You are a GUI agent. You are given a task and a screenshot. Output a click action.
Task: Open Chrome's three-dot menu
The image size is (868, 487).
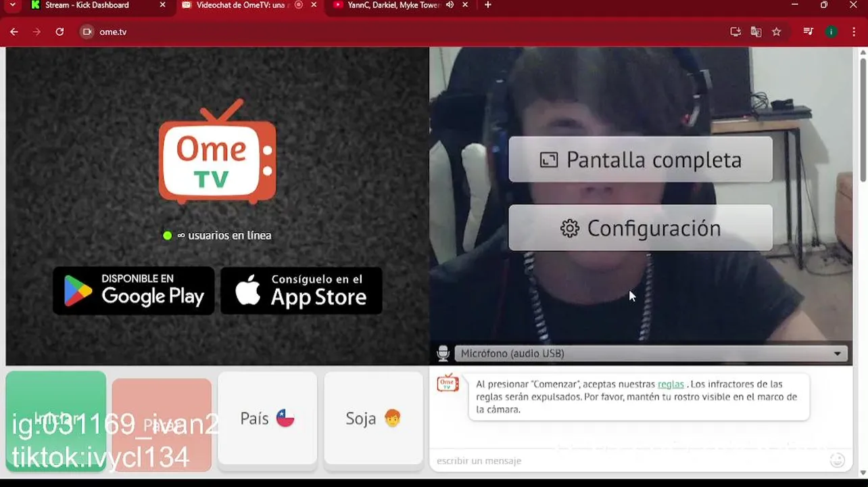tap(853, 32)
